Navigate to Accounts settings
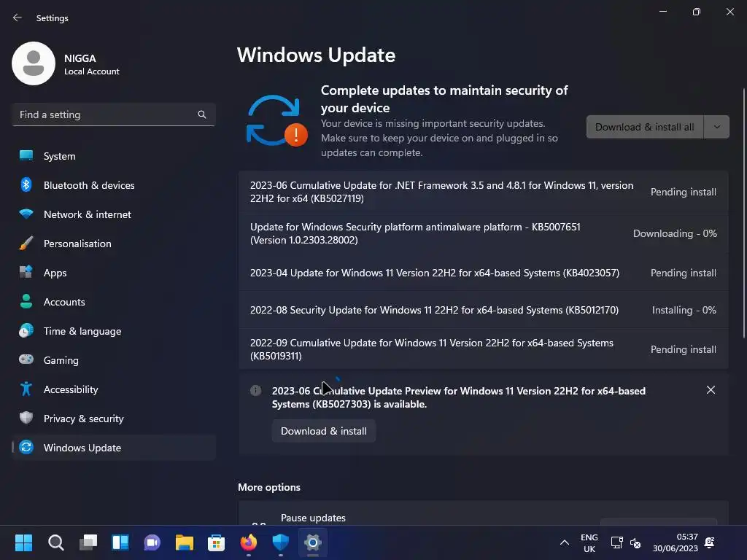Screen dimensions: 747x560 (113, 302)
